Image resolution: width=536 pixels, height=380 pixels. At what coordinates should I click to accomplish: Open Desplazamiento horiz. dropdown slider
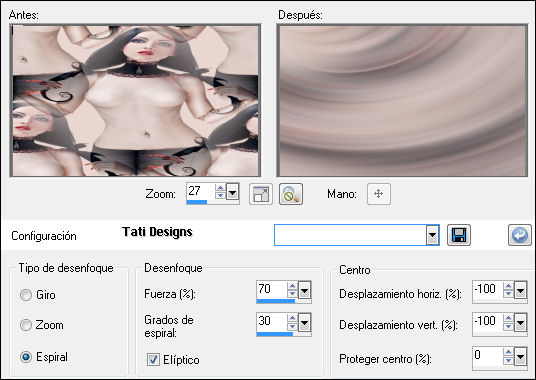coord(520,291)
